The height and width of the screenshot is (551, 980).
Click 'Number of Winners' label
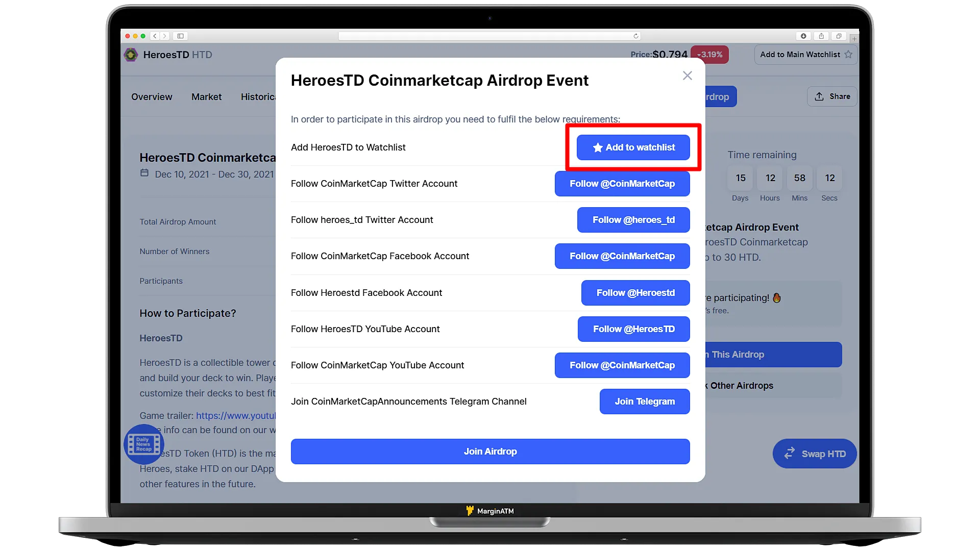click(175, 252)
